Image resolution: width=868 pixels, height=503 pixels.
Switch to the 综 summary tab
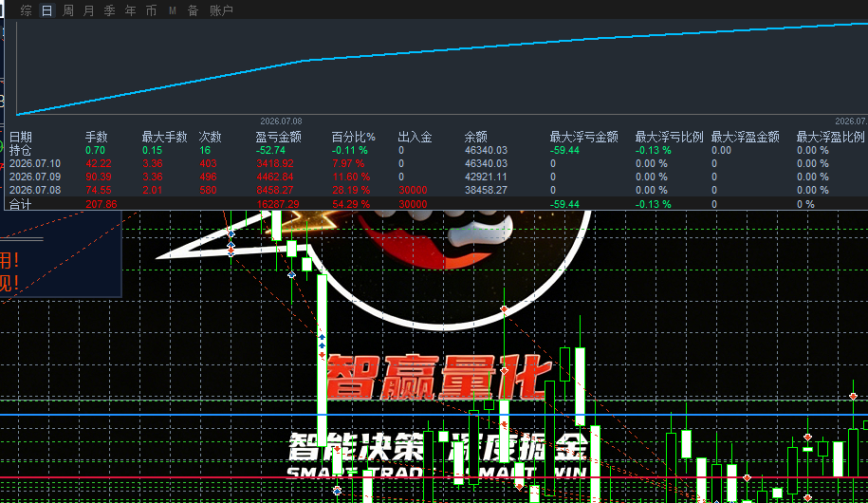pos(26,10)
